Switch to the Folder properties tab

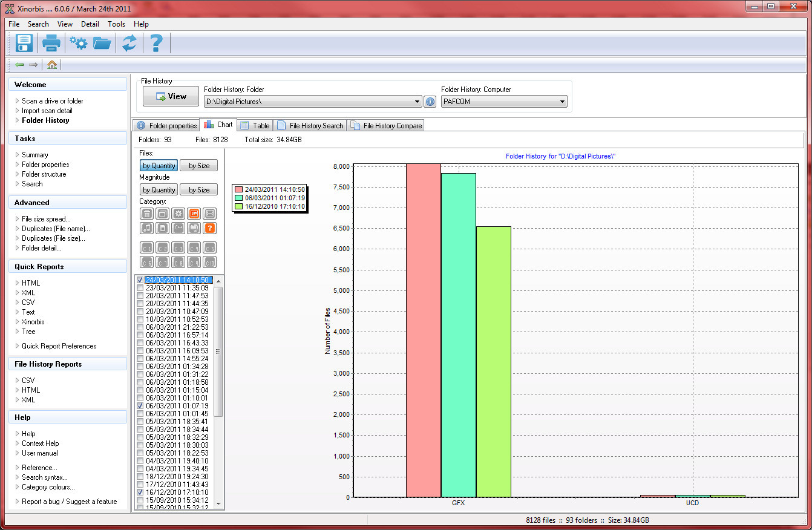167,125
